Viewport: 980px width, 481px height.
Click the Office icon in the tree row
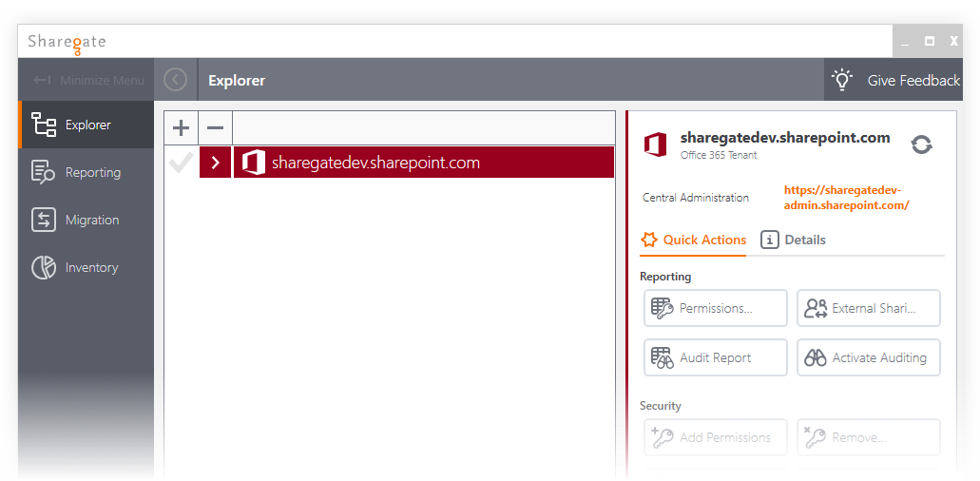[253, 163]
